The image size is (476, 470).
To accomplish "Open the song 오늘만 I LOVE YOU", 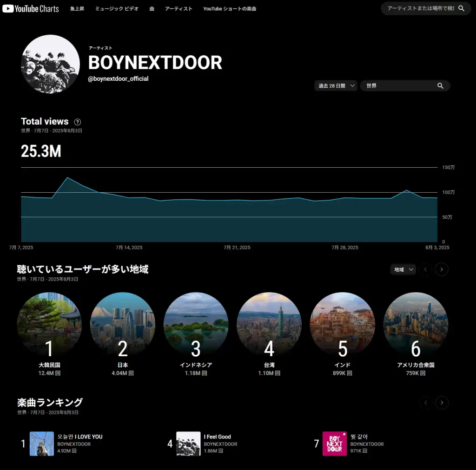I will click(x=79, y=437).
